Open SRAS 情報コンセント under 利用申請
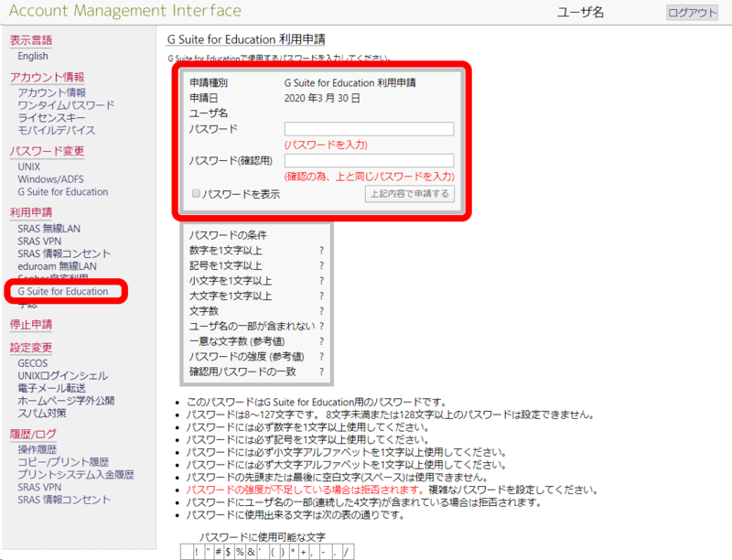This screenshot has height=560, width=732. [64, 253]
